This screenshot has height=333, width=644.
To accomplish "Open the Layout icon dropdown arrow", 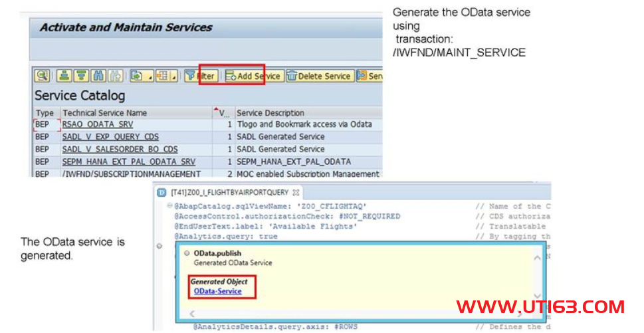I will [x=173, y=76].
